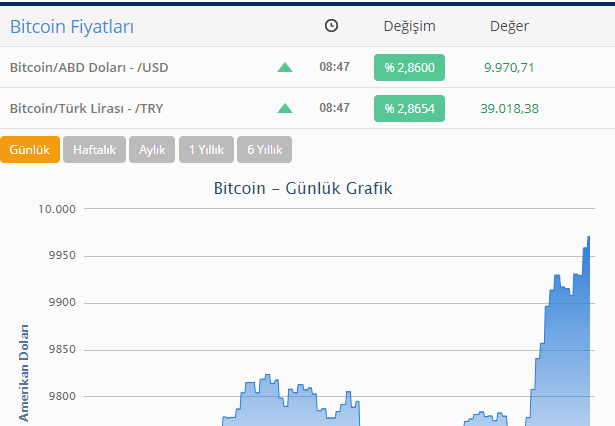The width and height of the screenshot is (615, 426).
Task: Click the 9800 y-axis label
Action: (62, 396)
